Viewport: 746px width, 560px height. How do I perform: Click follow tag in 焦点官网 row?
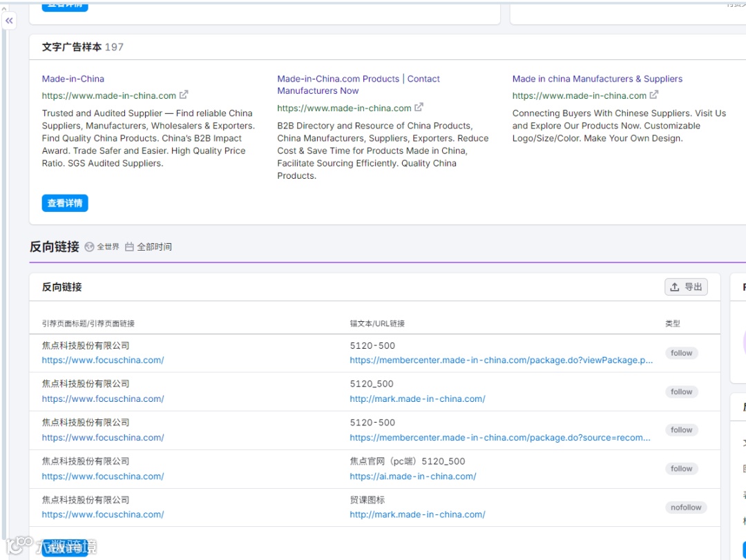(x=681, y=469)
